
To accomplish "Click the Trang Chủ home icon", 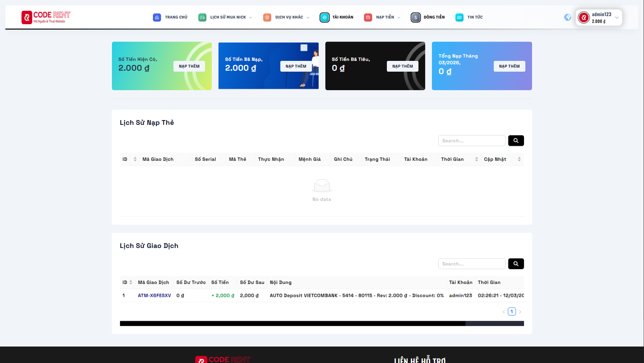I will pos(157,17).
